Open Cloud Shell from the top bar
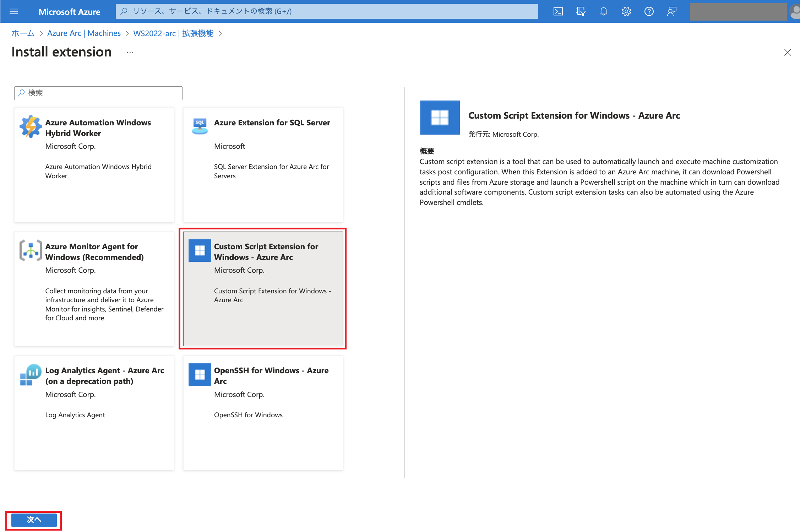 pos(558,12)
